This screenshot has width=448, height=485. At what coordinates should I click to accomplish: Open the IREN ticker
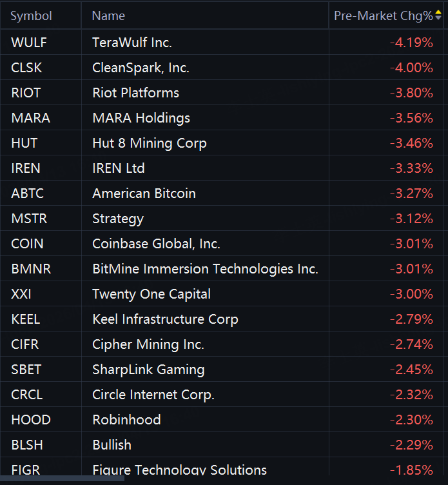[x=26, y=168]
